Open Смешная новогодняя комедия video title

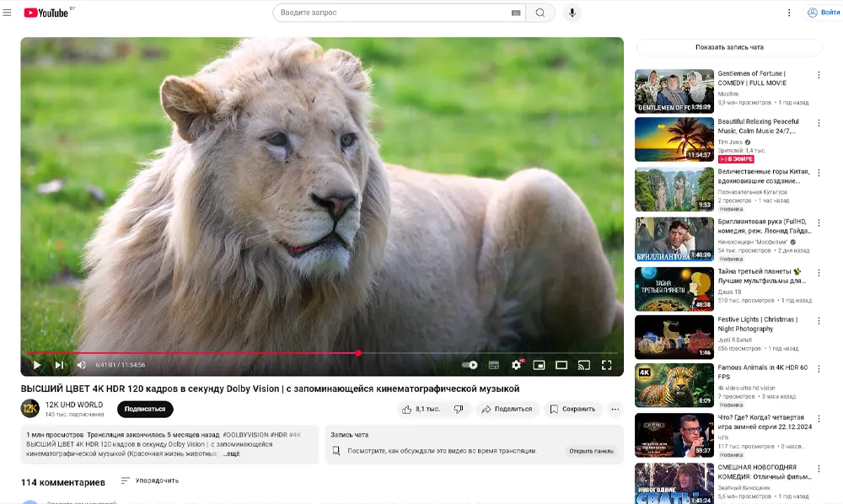[x=765, y=472]
